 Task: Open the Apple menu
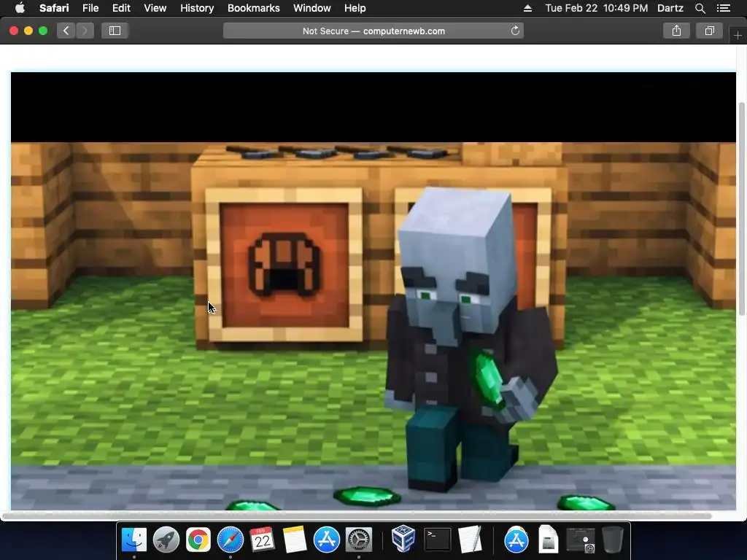click(20, 8)
